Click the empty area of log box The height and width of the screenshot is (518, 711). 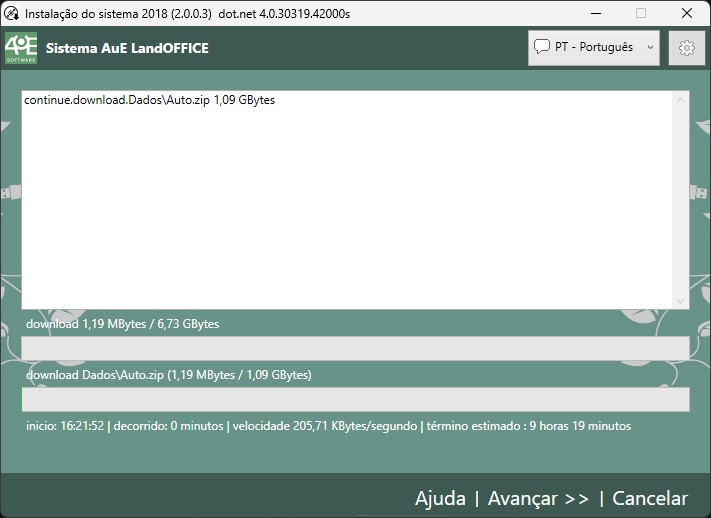350,210
